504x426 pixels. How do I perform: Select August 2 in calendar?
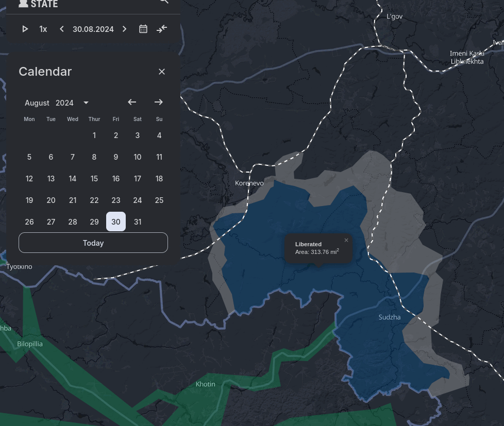(116, 135)
